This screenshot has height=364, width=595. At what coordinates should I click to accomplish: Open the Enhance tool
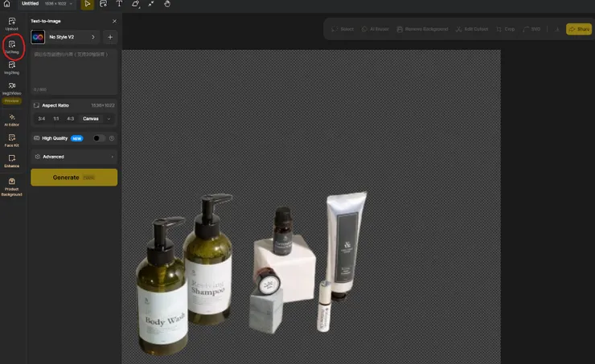(12, 161)
